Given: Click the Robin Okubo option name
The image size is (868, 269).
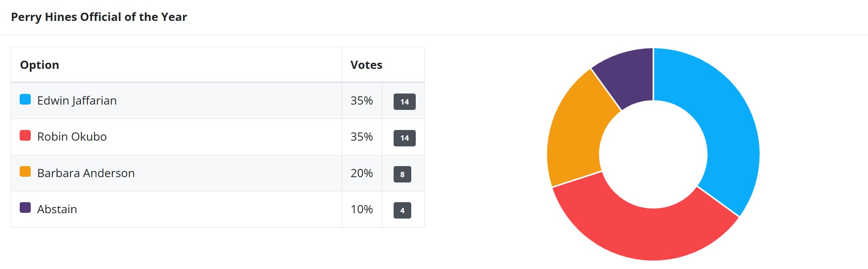Looking at the screenshot, I should (x=72, y=137).
